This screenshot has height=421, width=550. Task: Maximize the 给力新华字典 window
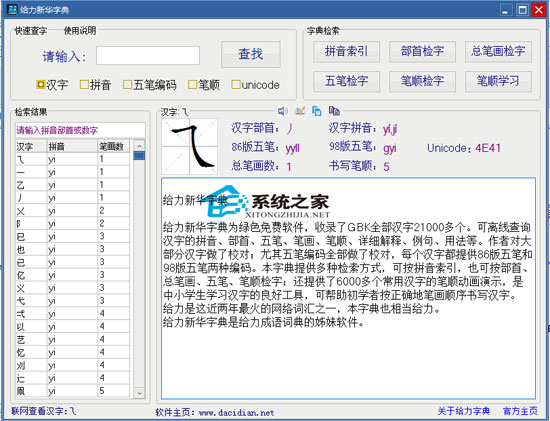pos(522,10)
